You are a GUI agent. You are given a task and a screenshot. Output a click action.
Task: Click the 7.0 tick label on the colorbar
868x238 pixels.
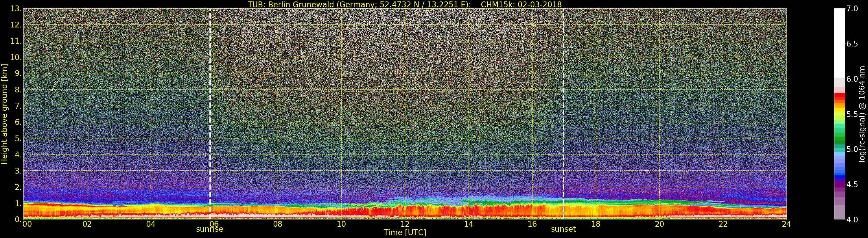pyautogui.click(x=852, y=9)
